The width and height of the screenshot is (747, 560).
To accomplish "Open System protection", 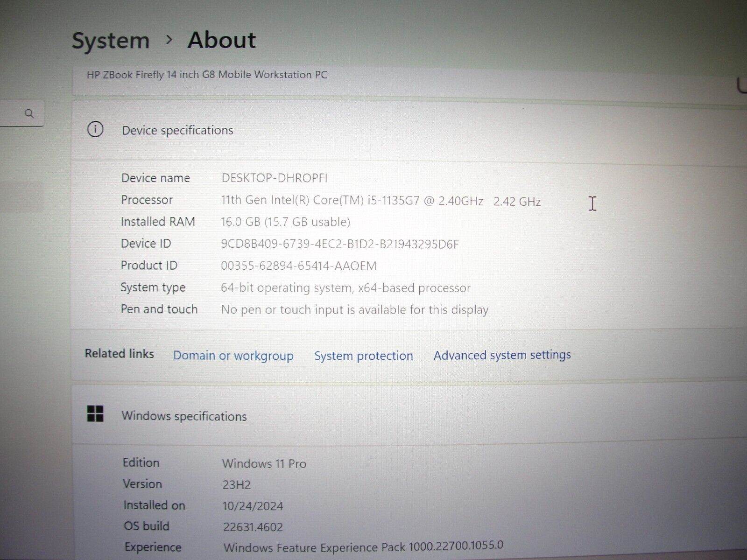I will click(x=363, y=356).
